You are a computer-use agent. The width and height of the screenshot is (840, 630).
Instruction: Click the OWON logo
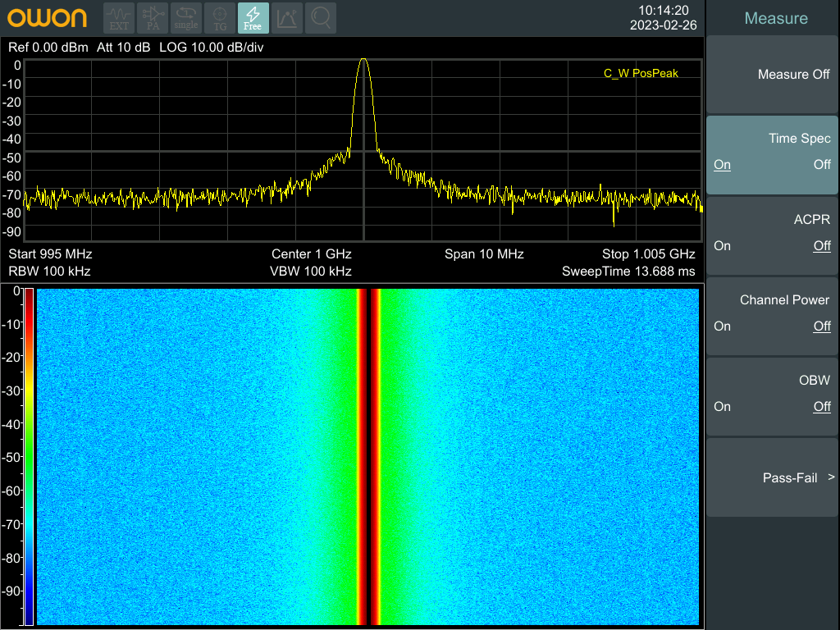click(47, 18)
